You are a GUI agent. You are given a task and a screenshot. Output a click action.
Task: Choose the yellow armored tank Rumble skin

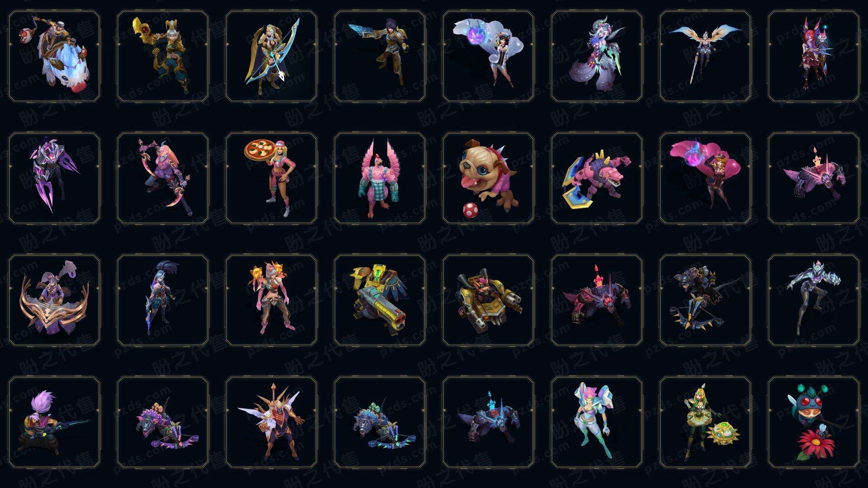488,300
